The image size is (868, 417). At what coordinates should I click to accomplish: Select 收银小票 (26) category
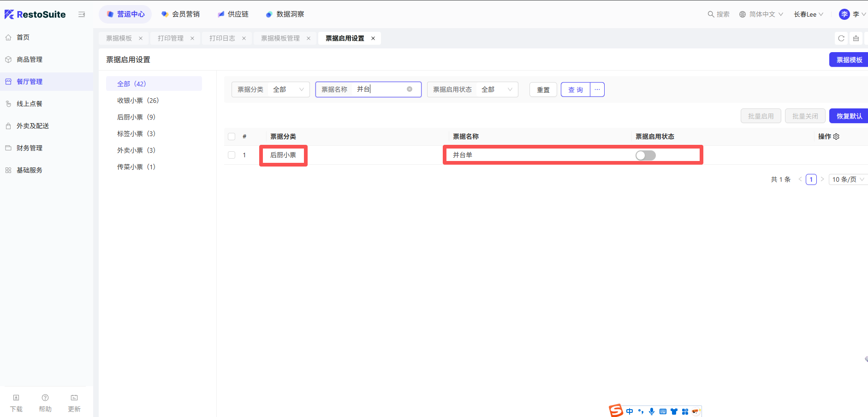(137, 101)
